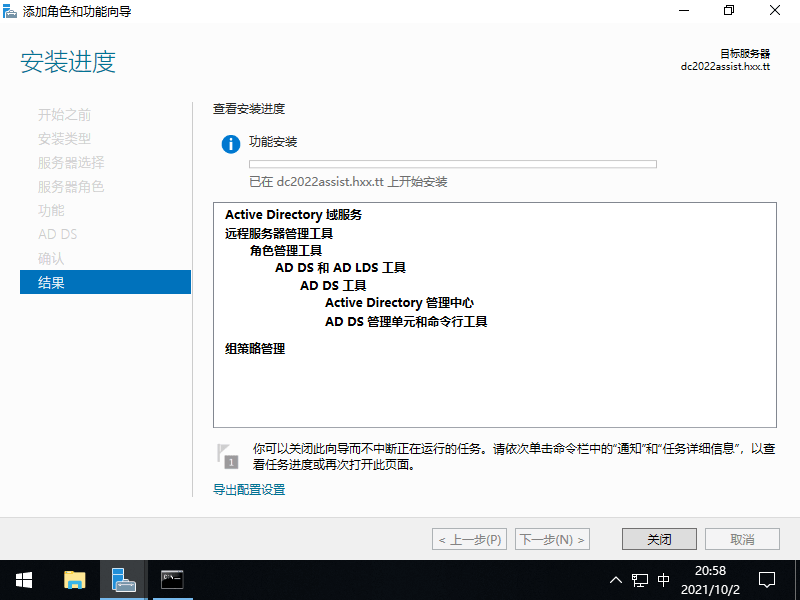
Task: Click the 导出配置设置 link
Action: 249,490
